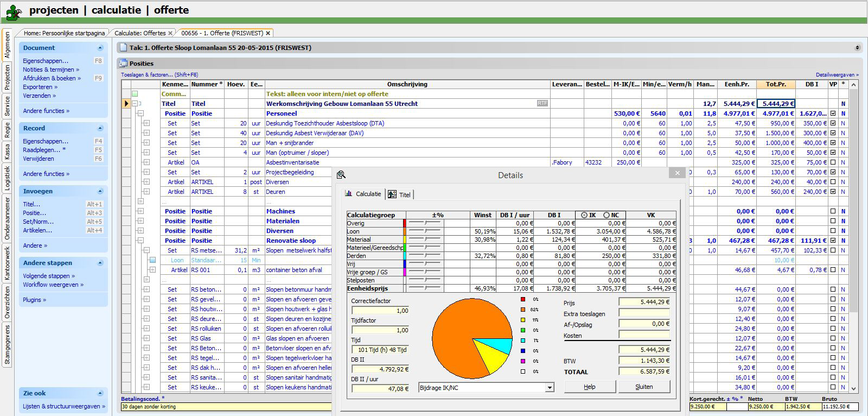The height and width of the screenshot is (416, 868).
Task: Click the Af-/Opslag input field
Action: pos(644,324)
